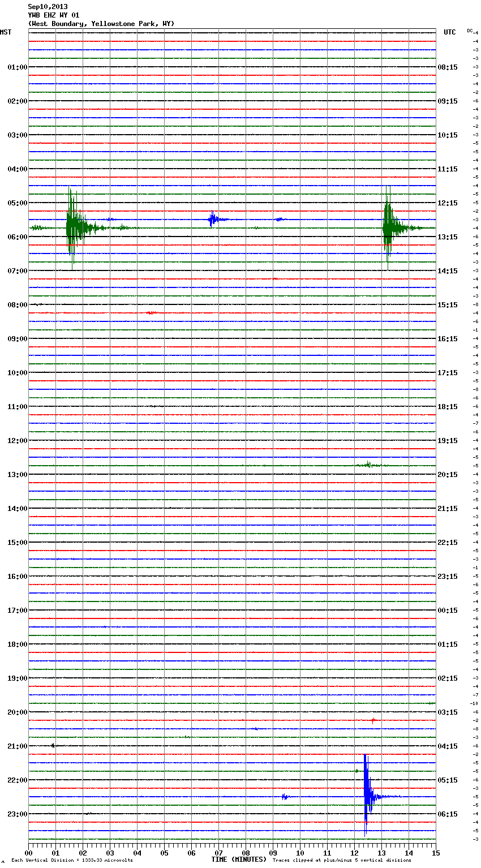Click the date header "Sep10,2013"

tap(48, 7)
